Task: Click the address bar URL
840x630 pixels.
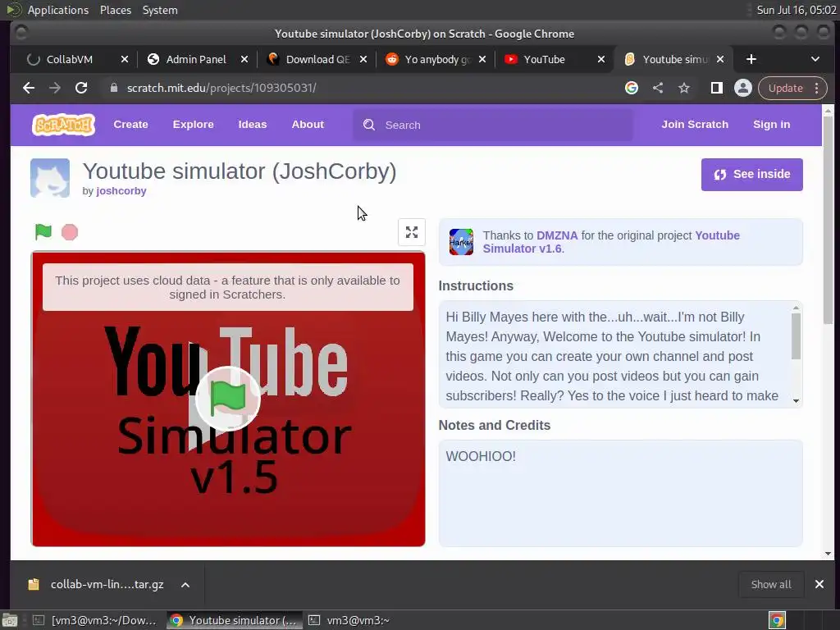Action: tap(221, 88)
